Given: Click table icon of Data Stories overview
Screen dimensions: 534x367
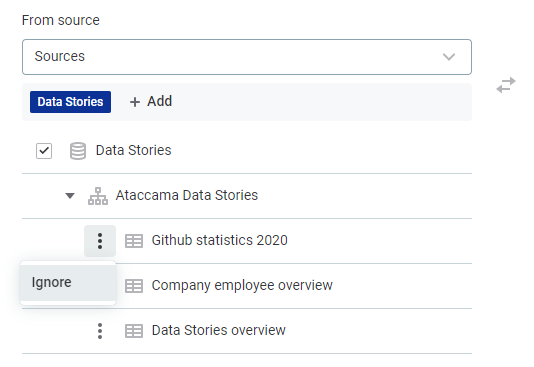Looking at the screenshot, I should coord(134,331).
